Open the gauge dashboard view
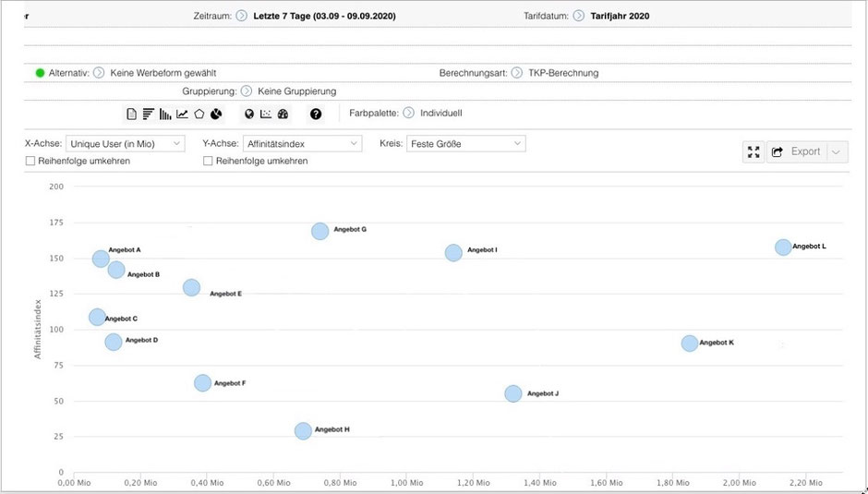 tap(283, 114)
